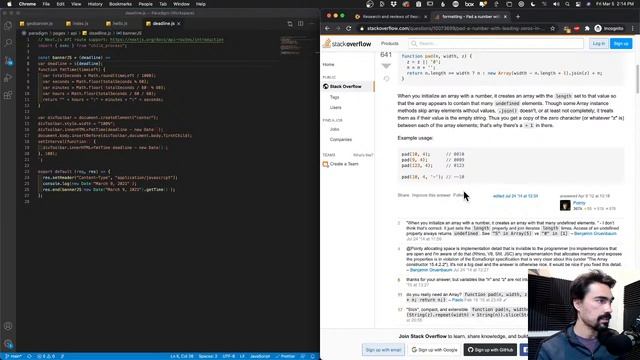Open the History menu in macOS menu bar
The image size is (640, 360).
tap(95, 4)
